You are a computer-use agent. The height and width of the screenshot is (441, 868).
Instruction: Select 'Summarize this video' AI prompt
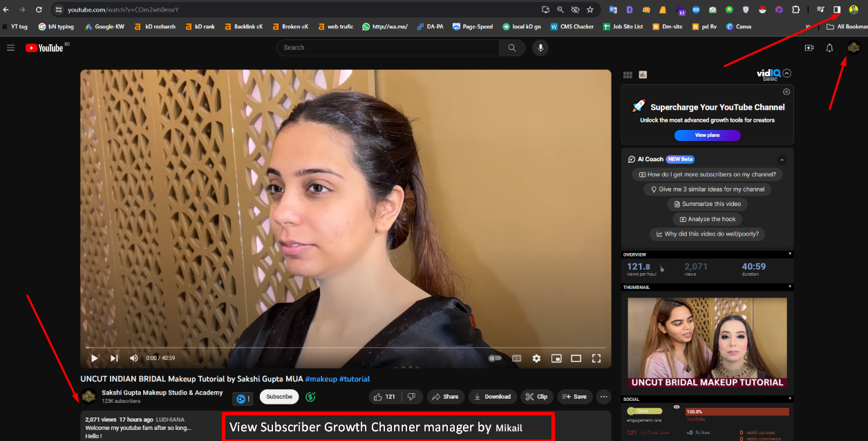(x=707, y=204)
